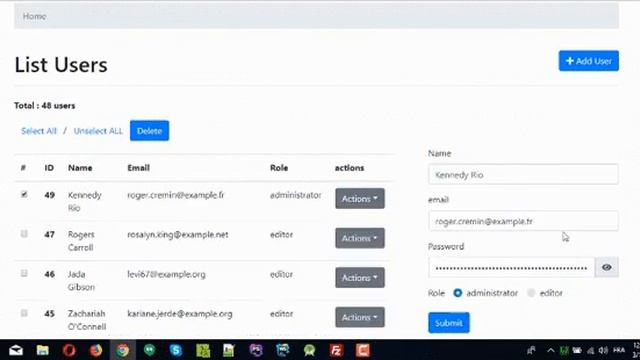Open Hangouts icon in taskbar

tap(149, 350)
